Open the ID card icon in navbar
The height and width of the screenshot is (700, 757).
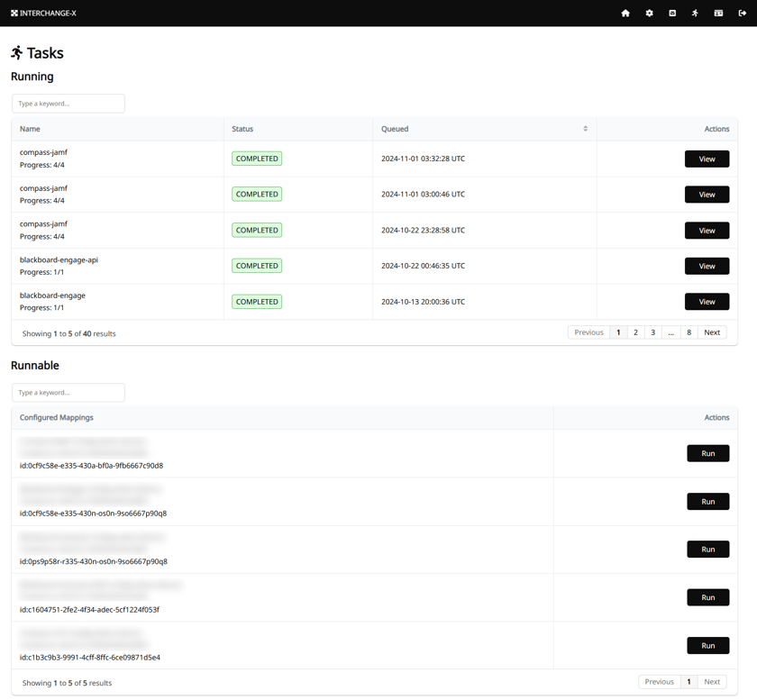point(718,14)
